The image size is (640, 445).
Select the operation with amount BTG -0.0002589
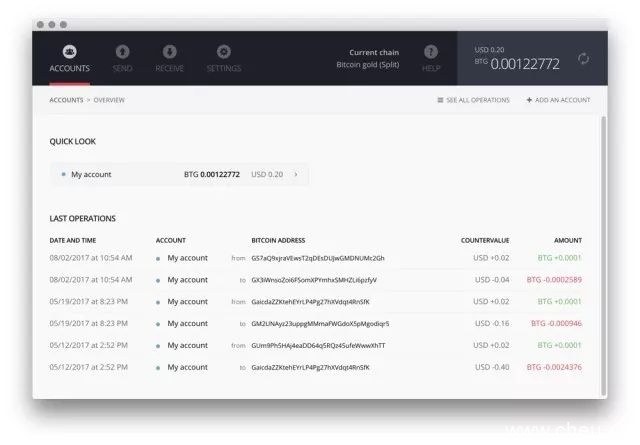[x=554, y=280]
